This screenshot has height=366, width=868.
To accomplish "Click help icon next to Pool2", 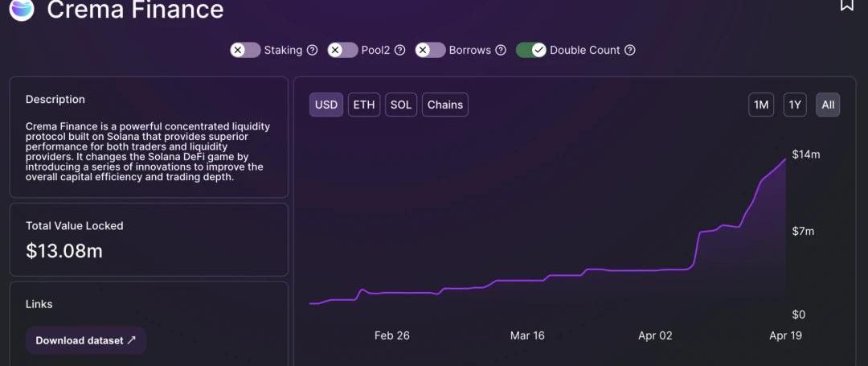I will [x=400, y=50].
